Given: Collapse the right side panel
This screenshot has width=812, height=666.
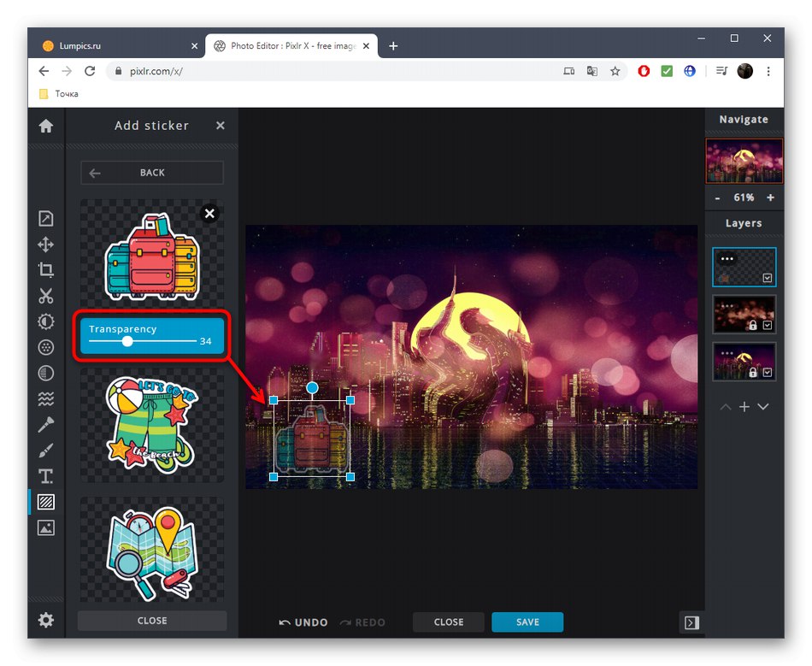Looking at the screenshot, I should [x=691, y=622].
